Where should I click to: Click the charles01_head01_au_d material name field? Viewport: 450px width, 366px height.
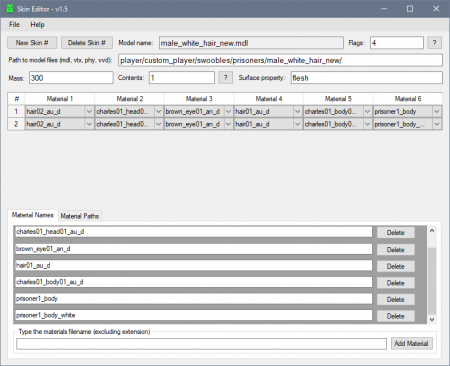pyautogui.click(x=193, y=232)
